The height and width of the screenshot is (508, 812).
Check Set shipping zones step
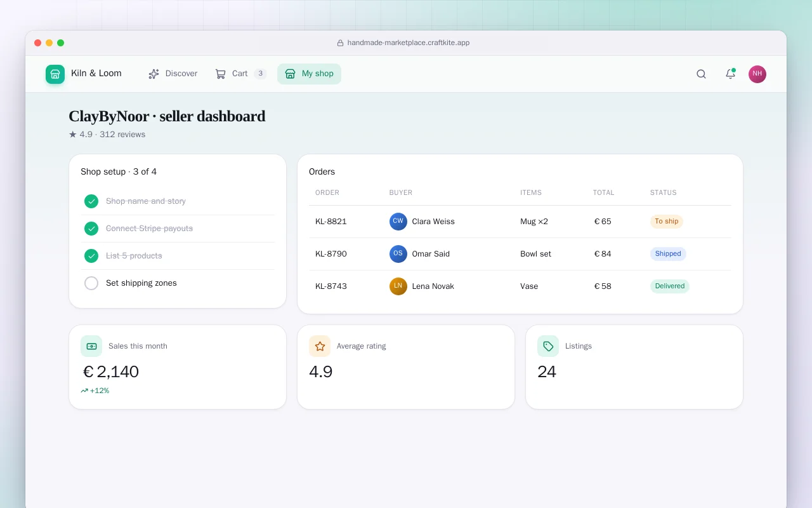coord(91,283)
